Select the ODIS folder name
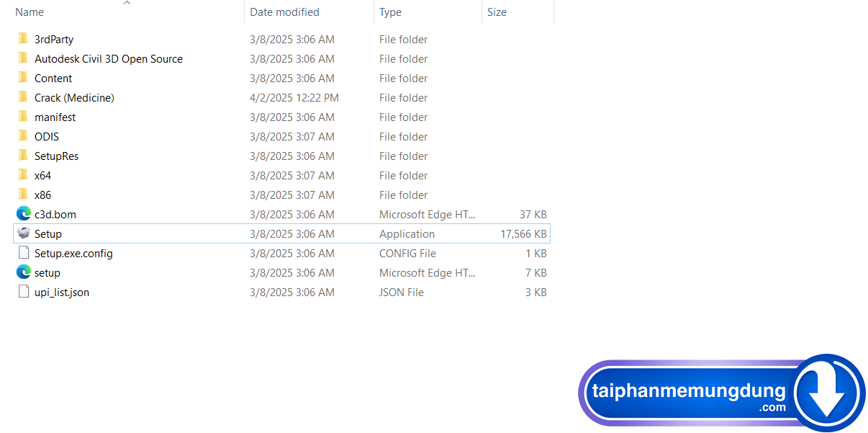 coord(47,137)
